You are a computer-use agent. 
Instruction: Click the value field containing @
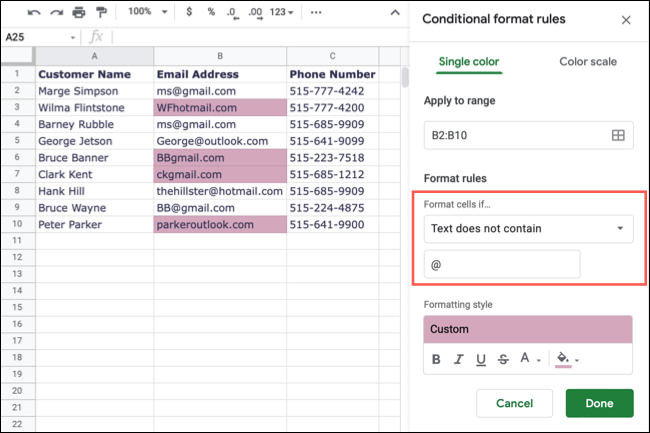coord(502,265)
